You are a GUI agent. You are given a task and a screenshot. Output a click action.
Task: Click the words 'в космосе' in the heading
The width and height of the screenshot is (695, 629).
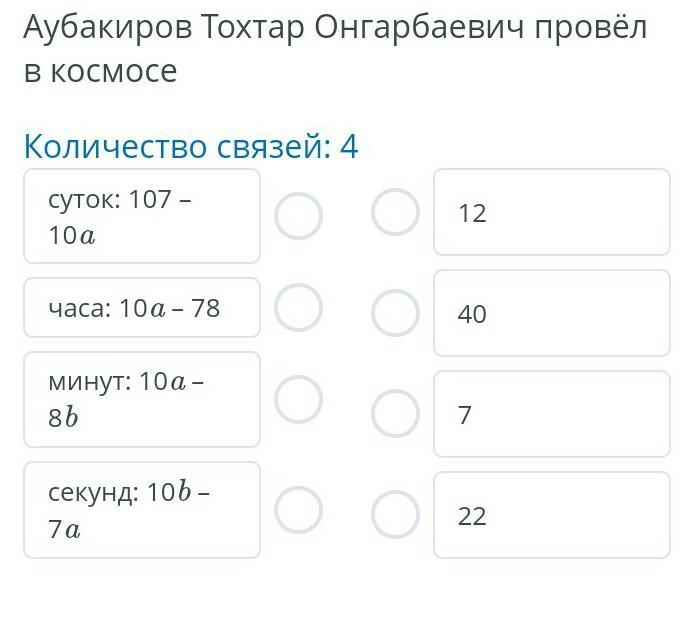pyautogui.click(x=100, y=71)
